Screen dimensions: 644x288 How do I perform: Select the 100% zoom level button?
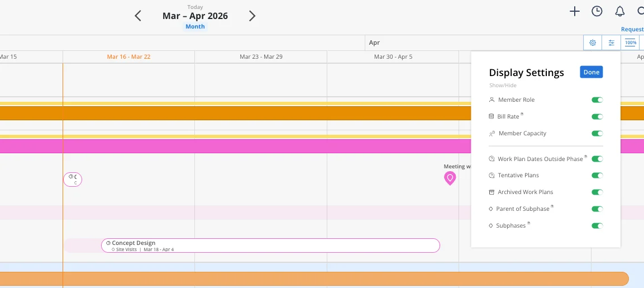[x=631, y=43]
